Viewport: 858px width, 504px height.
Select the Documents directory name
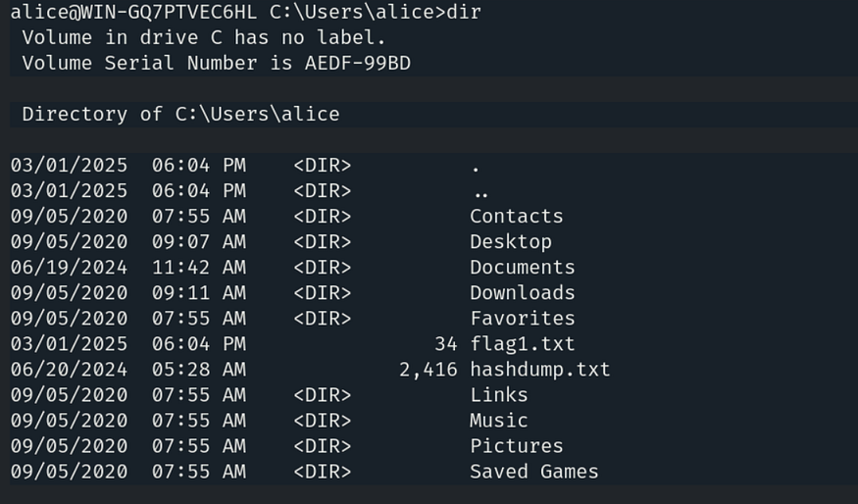(x=522, y=268)
